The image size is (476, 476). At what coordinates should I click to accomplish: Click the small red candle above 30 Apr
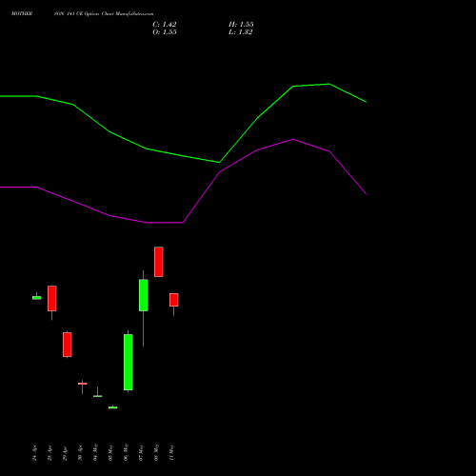pyautogui.click(x=83, y=384)
